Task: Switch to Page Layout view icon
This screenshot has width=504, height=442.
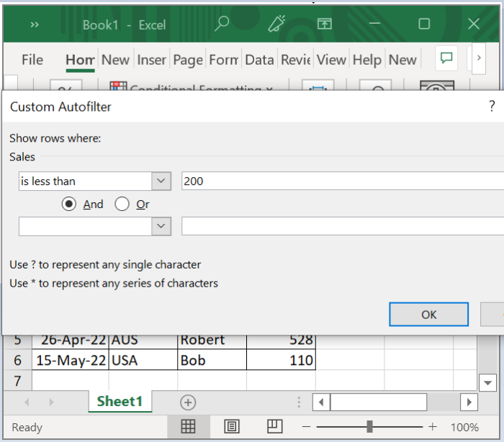Action: tap(231, 427)
